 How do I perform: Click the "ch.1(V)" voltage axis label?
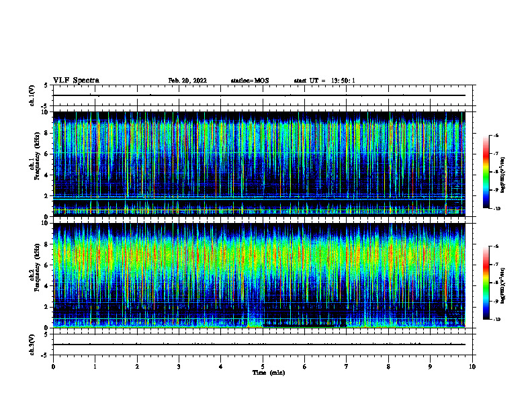coord(32,95)
